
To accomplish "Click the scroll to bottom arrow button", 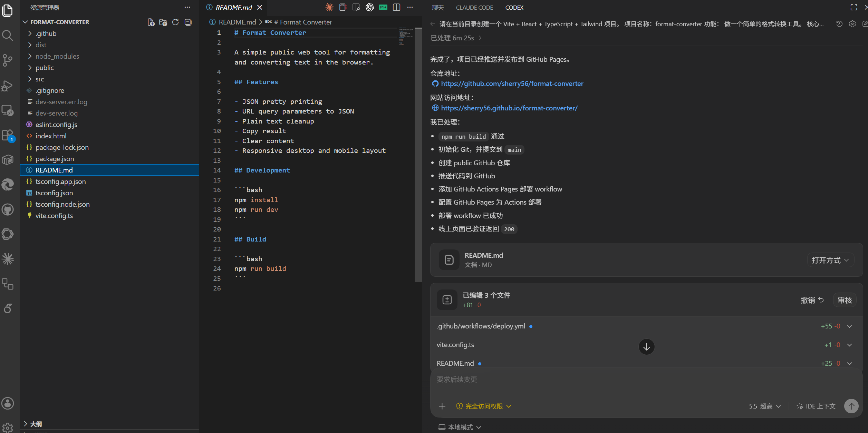I will [x=646, y=347].
